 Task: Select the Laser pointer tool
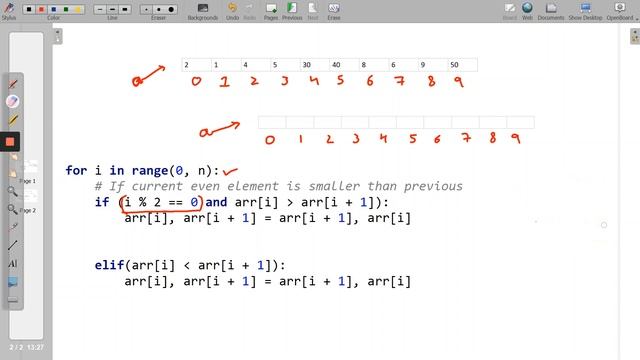click(13, 227)
